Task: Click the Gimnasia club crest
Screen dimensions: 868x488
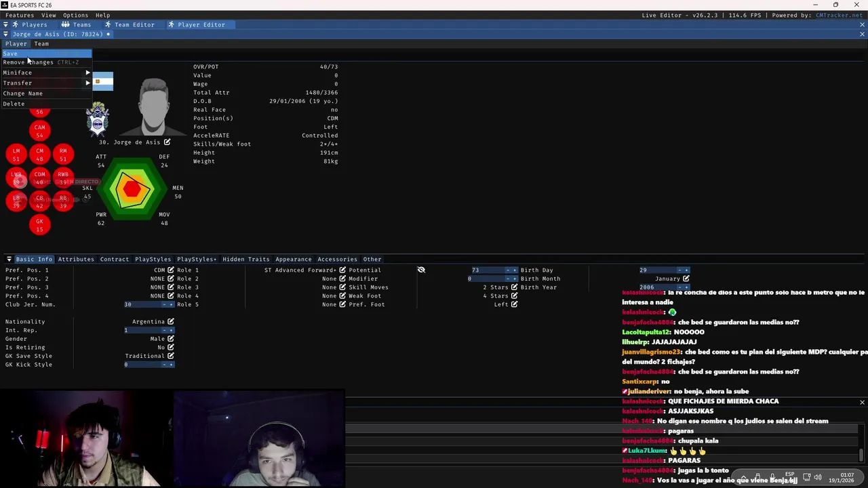Action: pos(98,119)
